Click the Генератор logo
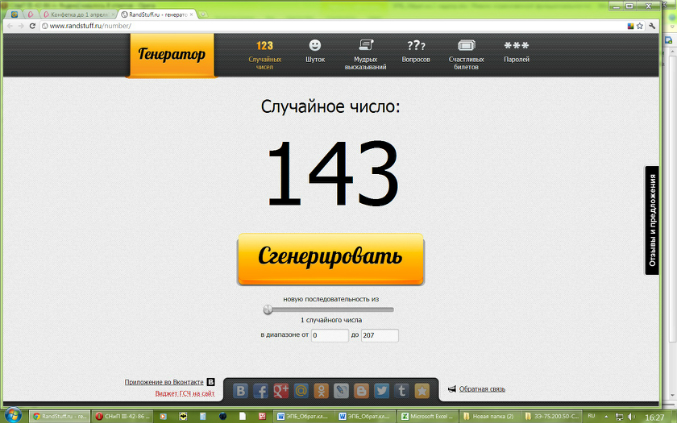This screenshot has height=423, width=677. (171, 55)
